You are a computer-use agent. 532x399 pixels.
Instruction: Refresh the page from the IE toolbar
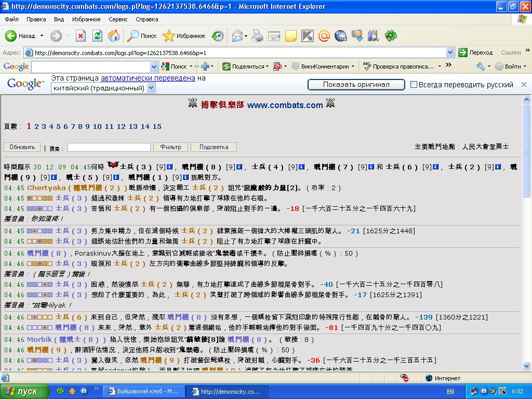pos(97,36)
